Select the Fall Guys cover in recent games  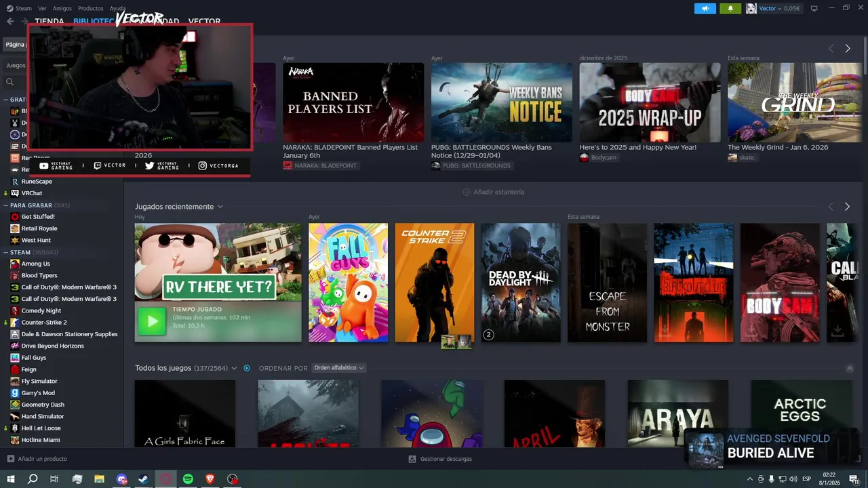point(349,283)
